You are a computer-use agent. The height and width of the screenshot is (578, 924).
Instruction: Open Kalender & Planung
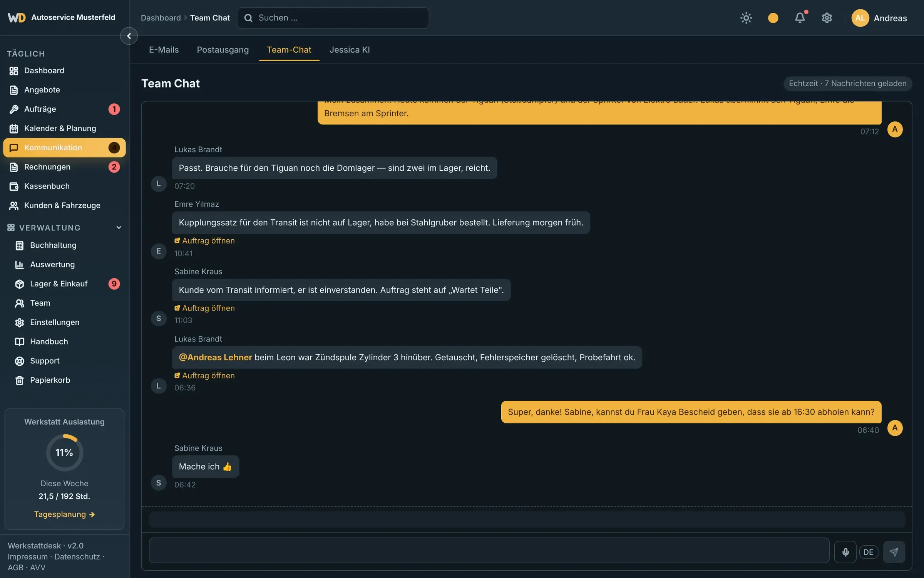click(x=64, y=128)
